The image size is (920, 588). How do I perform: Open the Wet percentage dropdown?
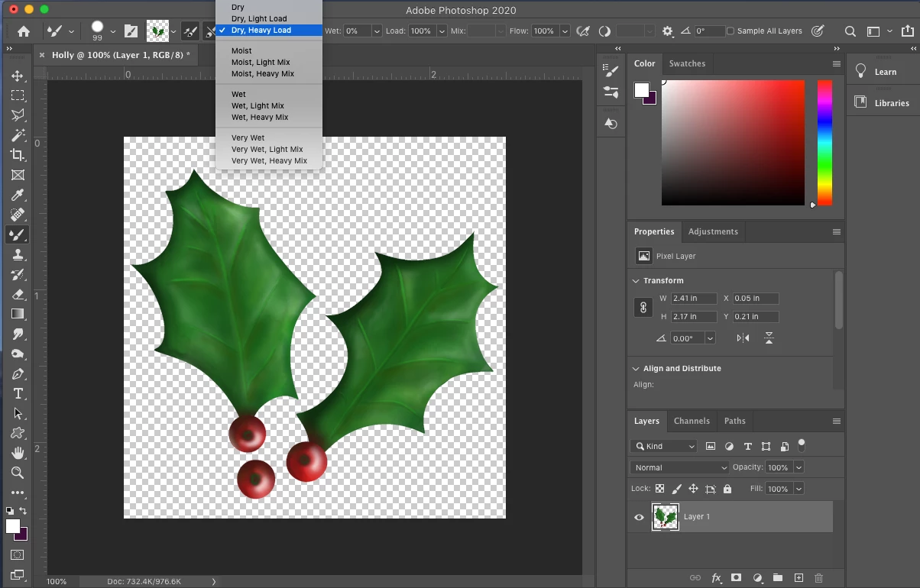377,31
